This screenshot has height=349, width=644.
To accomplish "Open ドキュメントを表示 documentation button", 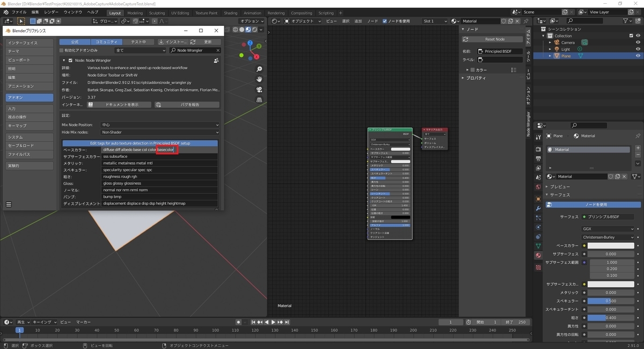I will tap(119, 105).
